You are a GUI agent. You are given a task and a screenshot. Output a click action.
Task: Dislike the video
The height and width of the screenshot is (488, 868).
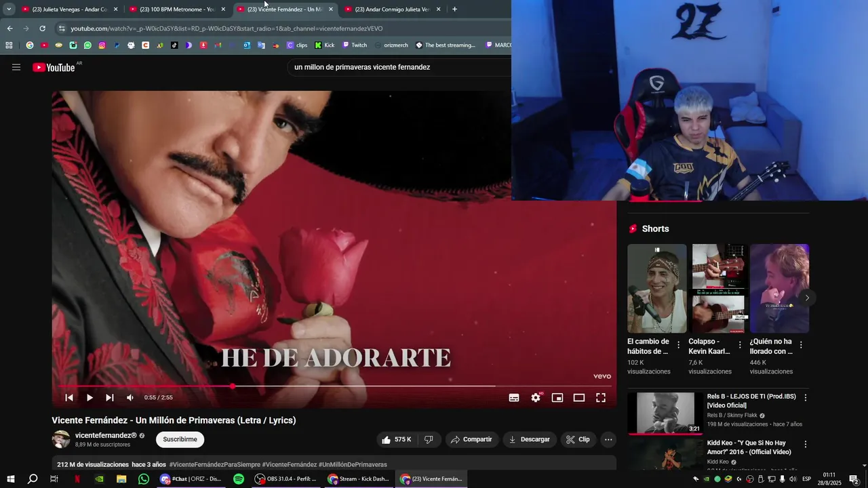pos(429,440)
